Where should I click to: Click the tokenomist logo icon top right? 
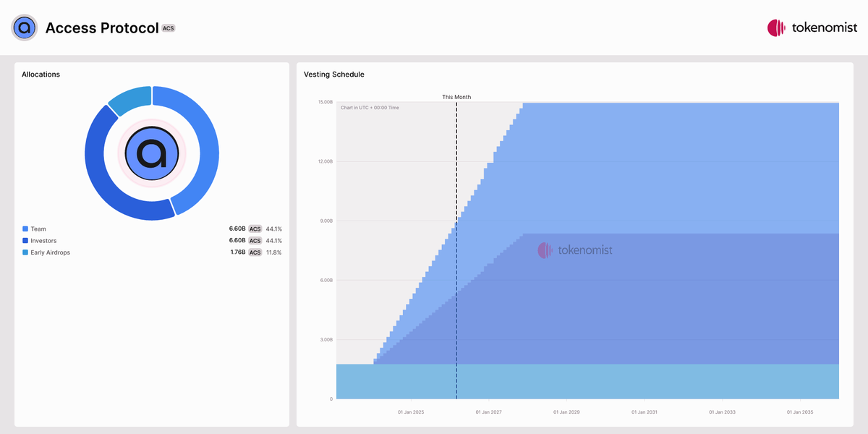pyautogui.click(x=776, y=28)
